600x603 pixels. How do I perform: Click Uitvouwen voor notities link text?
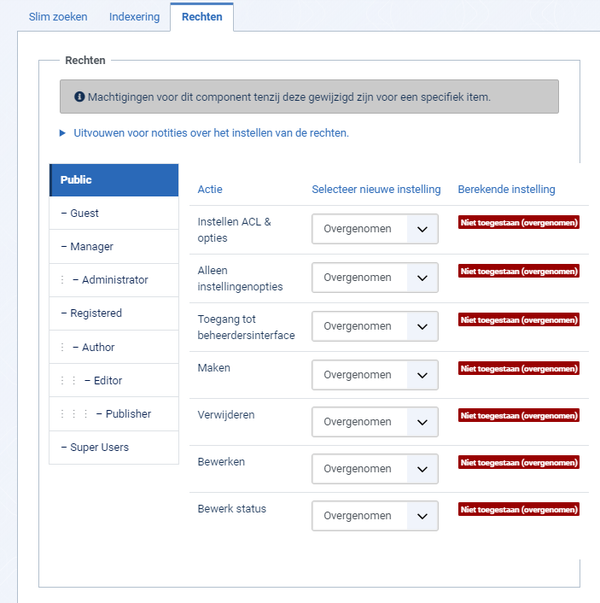211,133
